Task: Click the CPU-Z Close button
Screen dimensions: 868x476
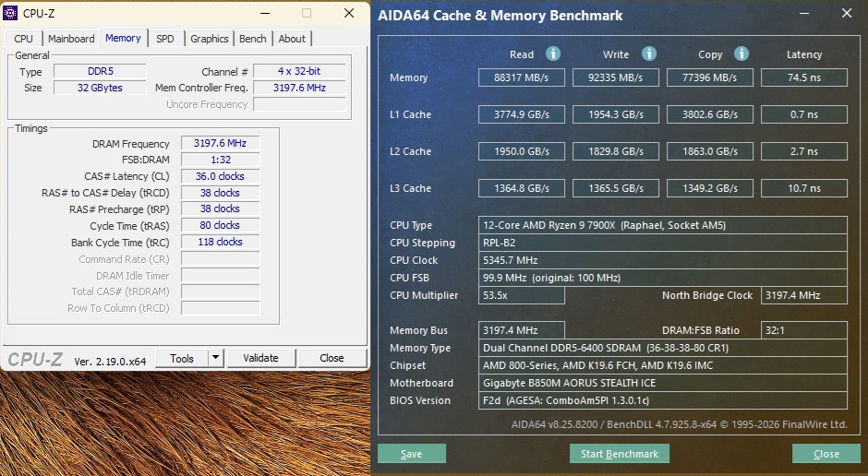Action: point(332,358)
